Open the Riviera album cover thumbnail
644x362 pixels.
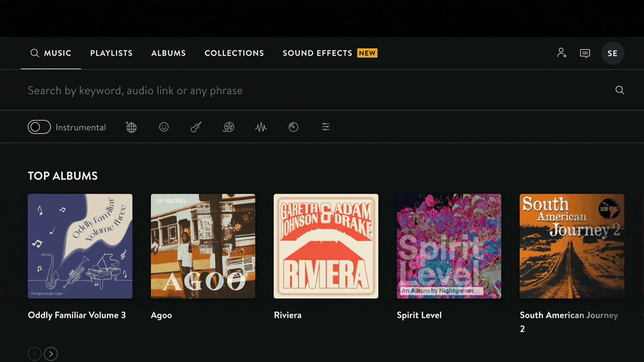(x=326, y=246)
